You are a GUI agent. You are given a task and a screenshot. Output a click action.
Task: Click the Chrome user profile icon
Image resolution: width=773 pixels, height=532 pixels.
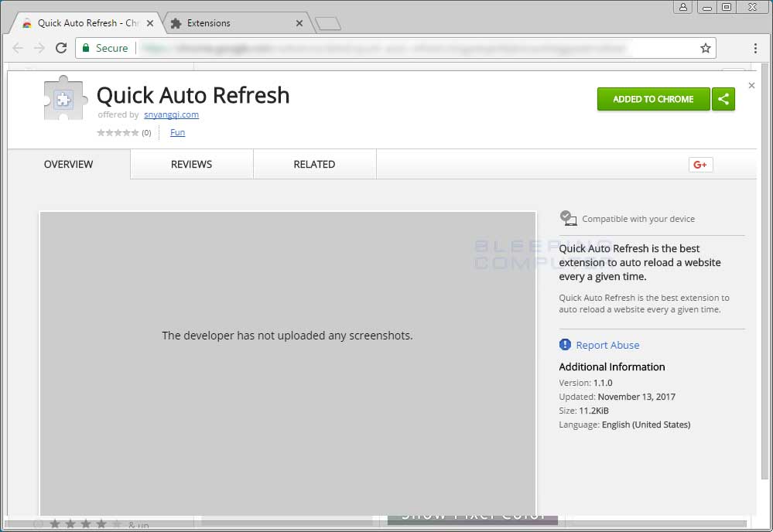click(683, 7)
